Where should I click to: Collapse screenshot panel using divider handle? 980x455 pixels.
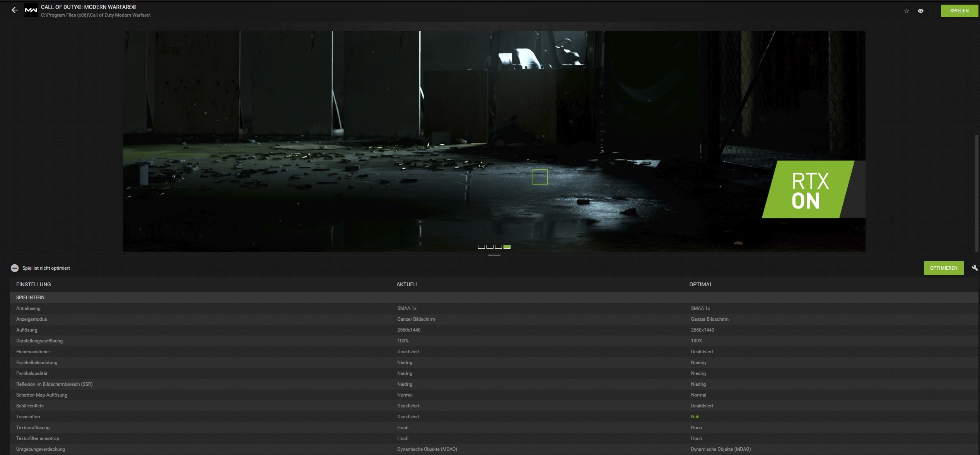coord(494,255)
